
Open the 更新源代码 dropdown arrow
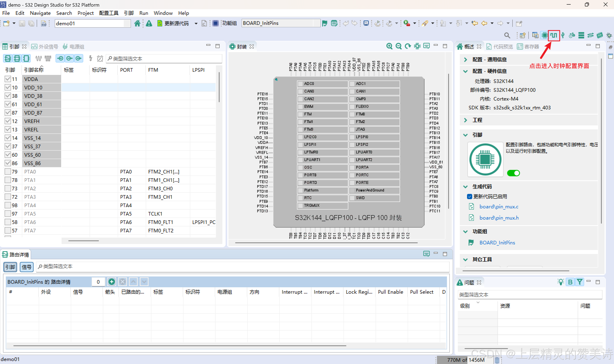pyautogui.click(x=196, y=24)
